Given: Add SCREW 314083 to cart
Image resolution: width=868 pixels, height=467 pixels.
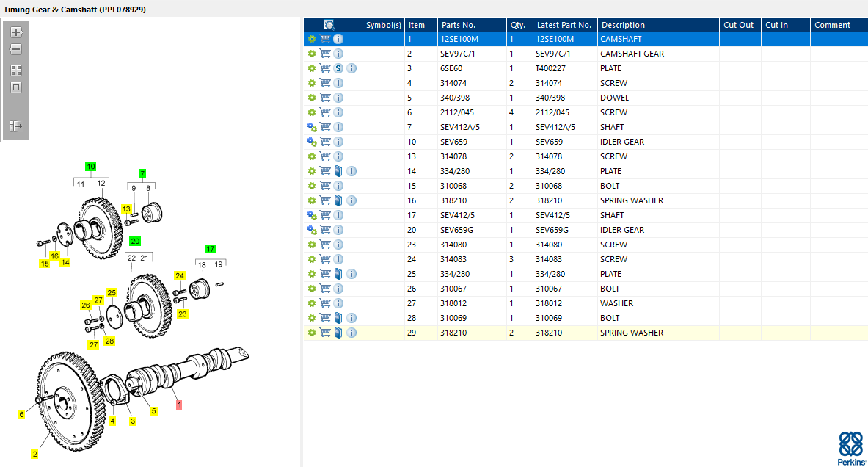Looking at the screenshot, I should tap(325, 259).
